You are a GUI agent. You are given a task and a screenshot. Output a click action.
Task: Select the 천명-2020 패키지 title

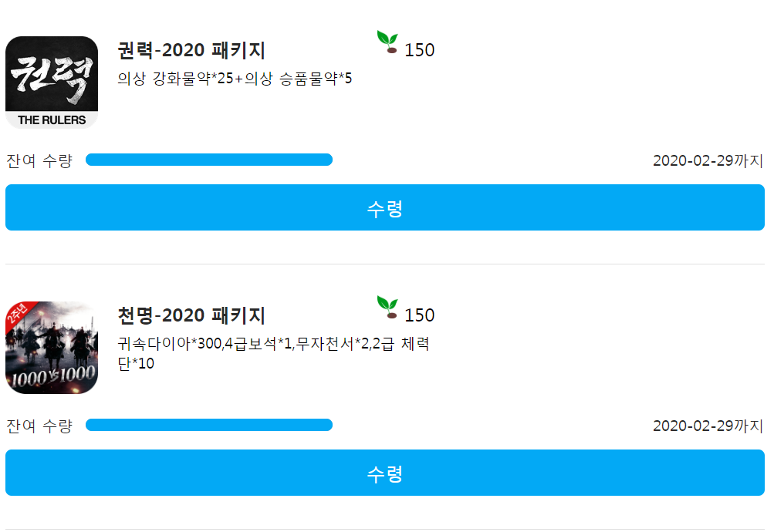click(x=191, y=315)
